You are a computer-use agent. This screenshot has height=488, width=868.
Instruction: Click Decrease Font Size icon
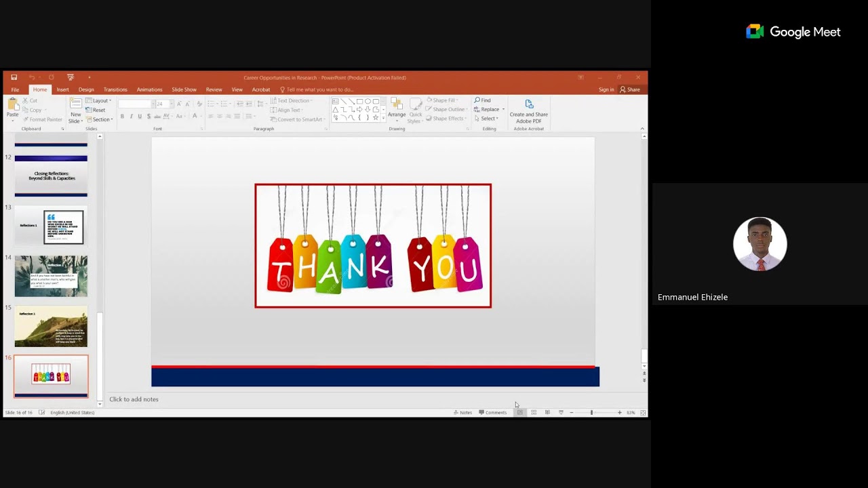[x=188, y=104]
